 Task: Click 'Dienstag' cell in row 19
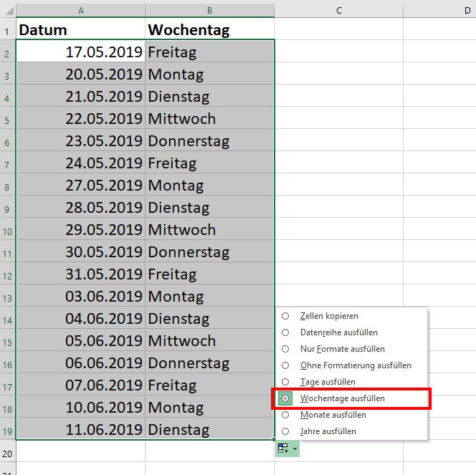[210, 428]
